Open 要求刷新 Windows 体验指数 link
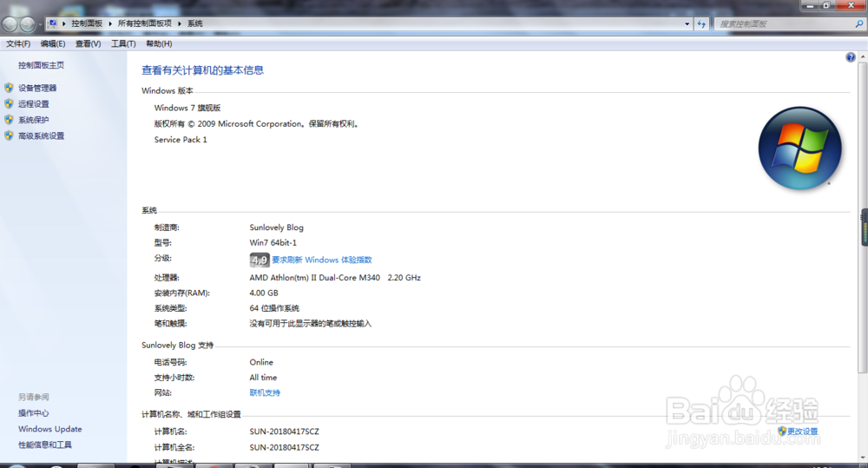Viewport: 868px width, 468px height. pyautogui.click(x=322, y=260)
